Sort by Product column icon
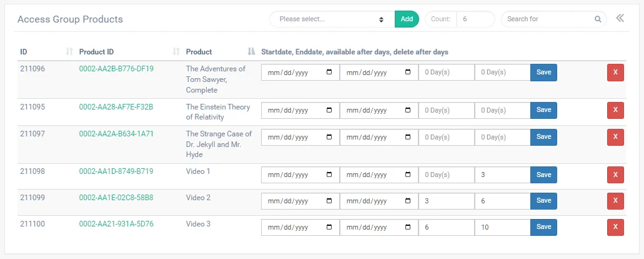The width and height of the screenshot is (644, 259). pos(251,52)
